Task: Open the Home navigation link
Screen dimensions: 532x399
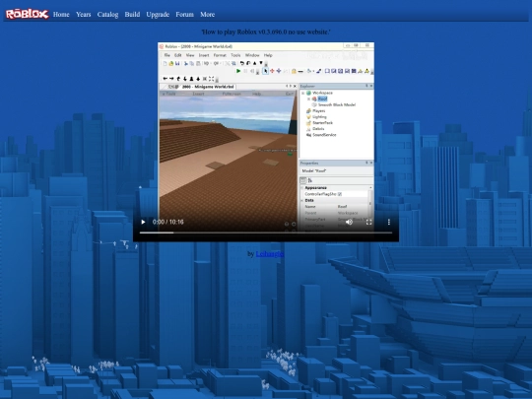Action: pyautogui.click(x=61, y=14)
